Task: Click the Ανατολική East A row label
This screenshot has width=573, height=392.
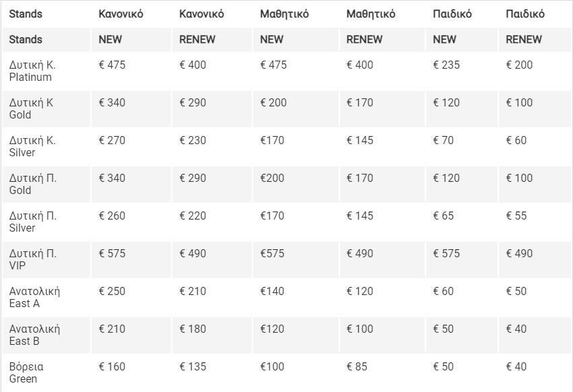Action: click(x=34, y=297)
